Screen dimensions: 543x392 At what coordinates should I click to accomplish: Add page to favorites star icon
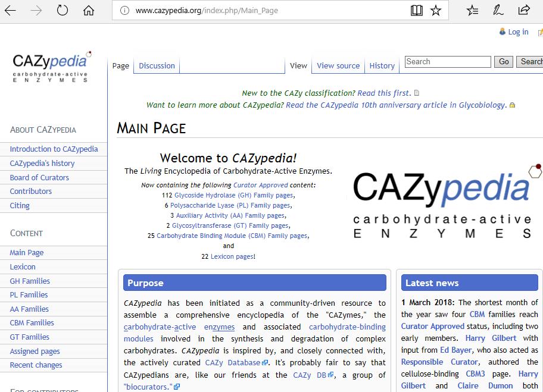[436, 10]
